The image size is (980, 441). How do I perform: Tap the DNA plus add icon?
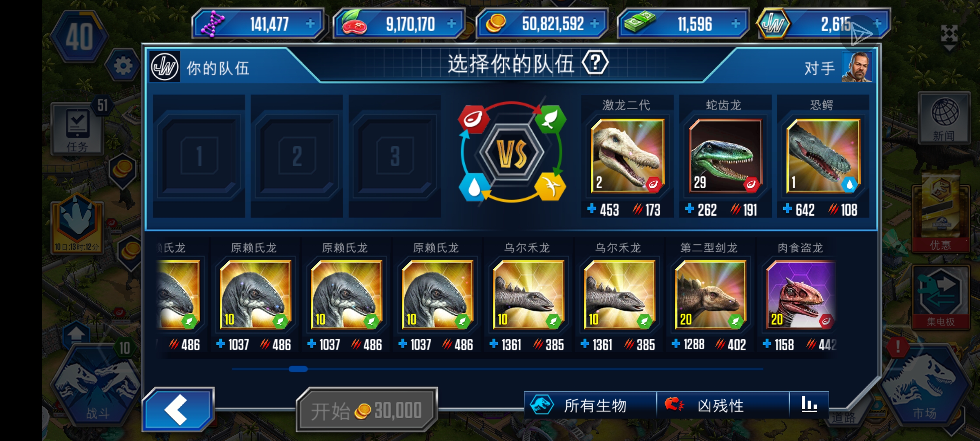tap(310, 24)
